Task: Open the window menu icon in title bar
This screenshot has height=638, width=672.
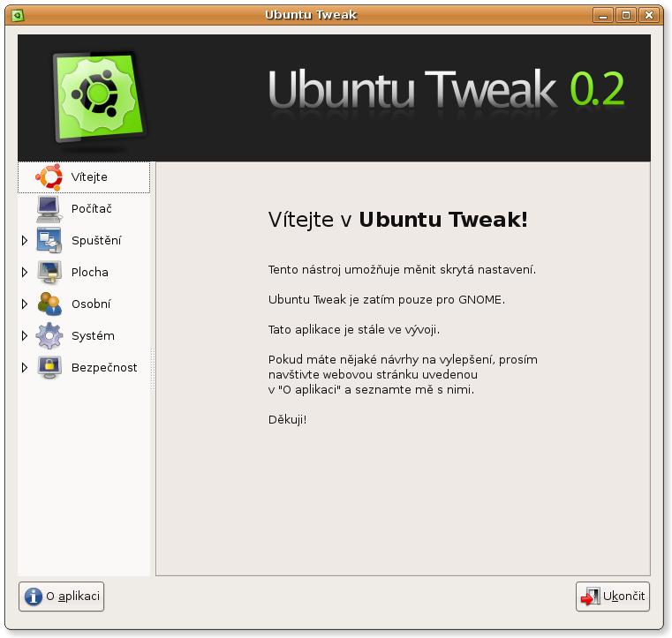Action: point(18,15)
